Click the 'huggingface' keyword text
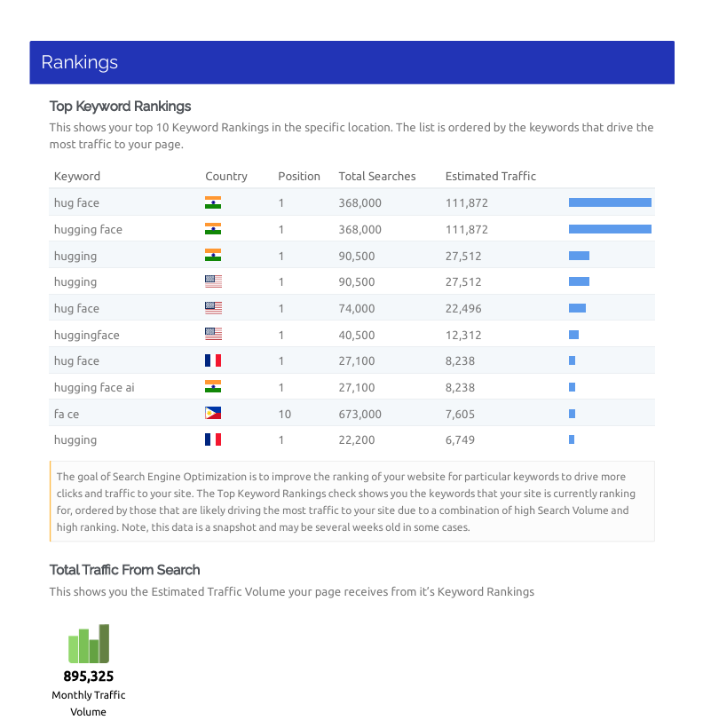Image resolution: width=703 pixels, height=728 pixels. 86,335
